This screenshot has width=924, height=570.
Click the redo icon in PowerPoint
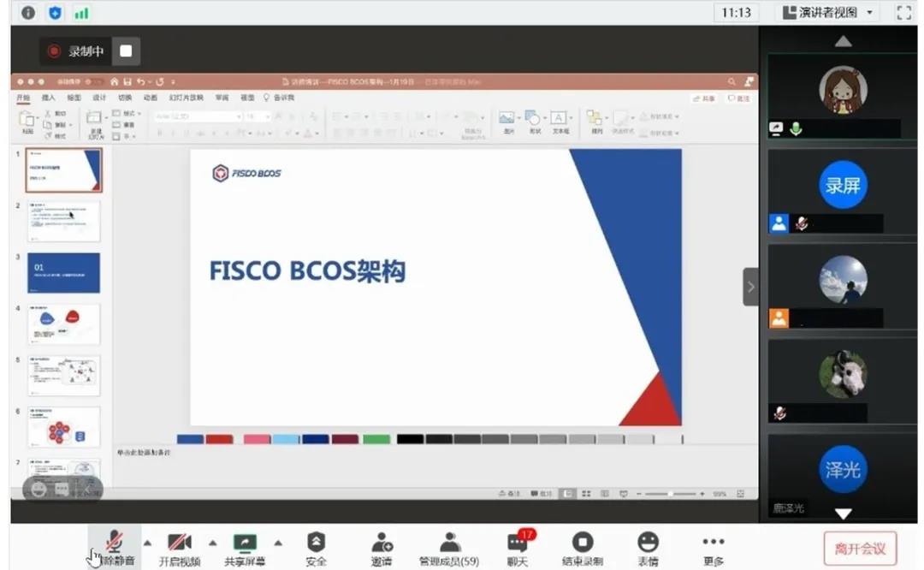pyautogui.click(x=160, y=81)
